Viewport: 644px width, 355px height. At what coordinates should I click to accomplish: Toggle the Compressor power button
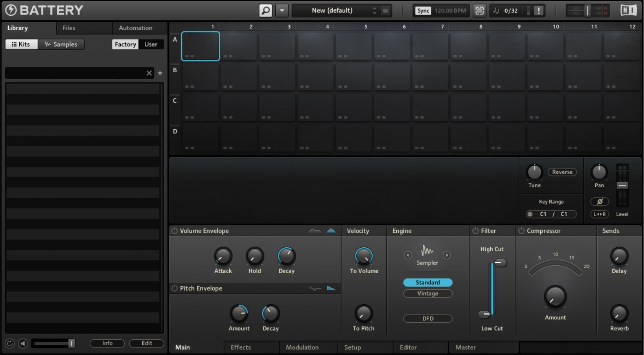pos(521,231)
